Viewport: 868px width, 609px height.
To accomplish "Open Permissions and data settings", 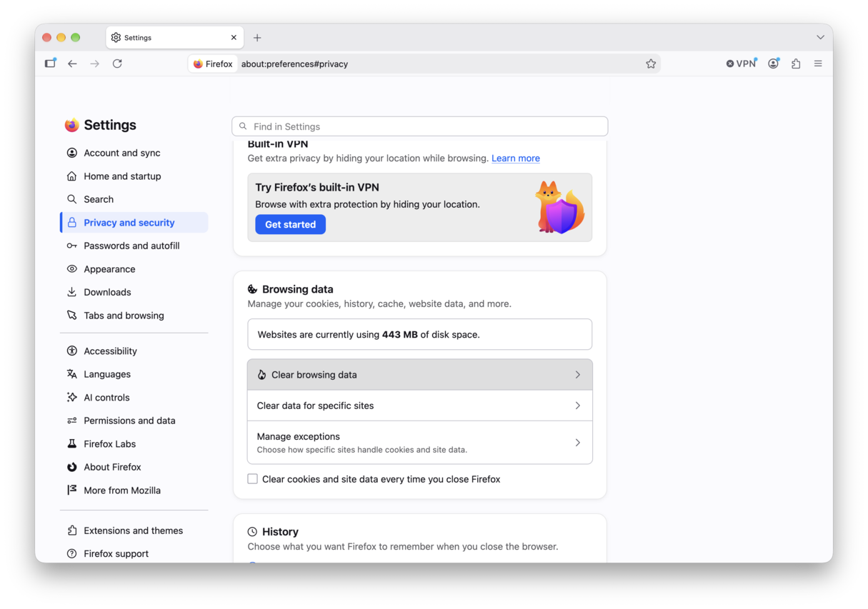I will click(134, 421).
